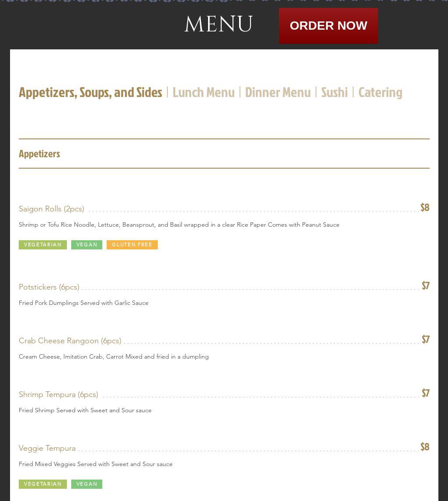448x501 pixels.
Task: Click the $8 price for Saigon Rolls
Action: [424, 207]
